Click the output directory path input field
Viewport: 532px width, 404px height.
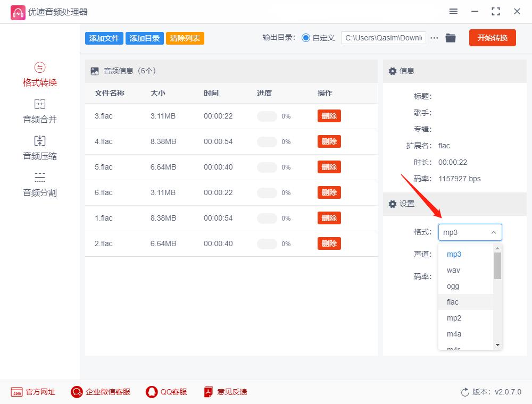click(x=383, y=38)
